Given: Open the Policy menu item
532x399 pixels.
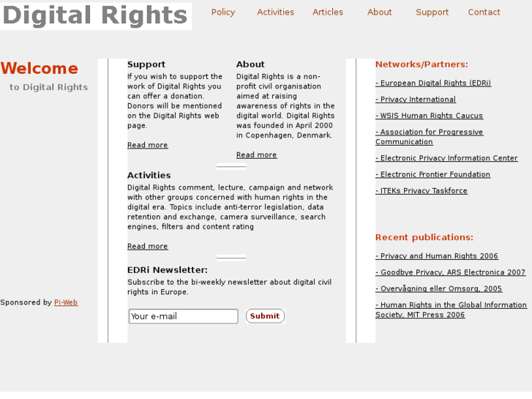Looking at the screenshot, I should point(223,12).
